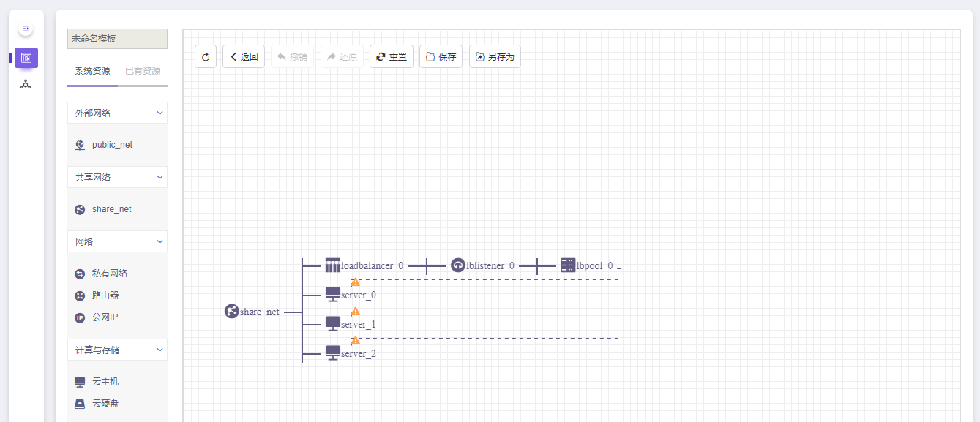The height and width of the screenshot is (422, 980).
Task: Select the lbpool_0 node icon
Action: (x=568, y=265)
